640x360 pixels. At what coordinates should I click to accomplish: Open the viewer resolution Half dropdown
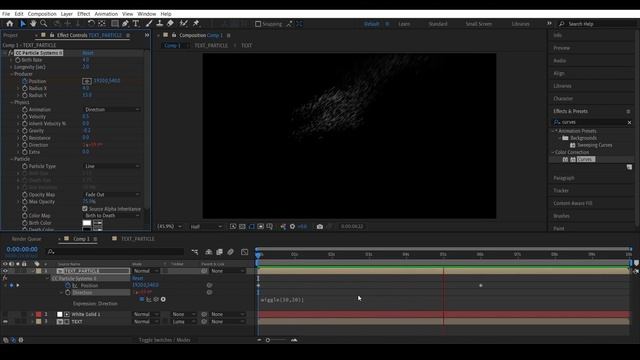pos(206,227)
